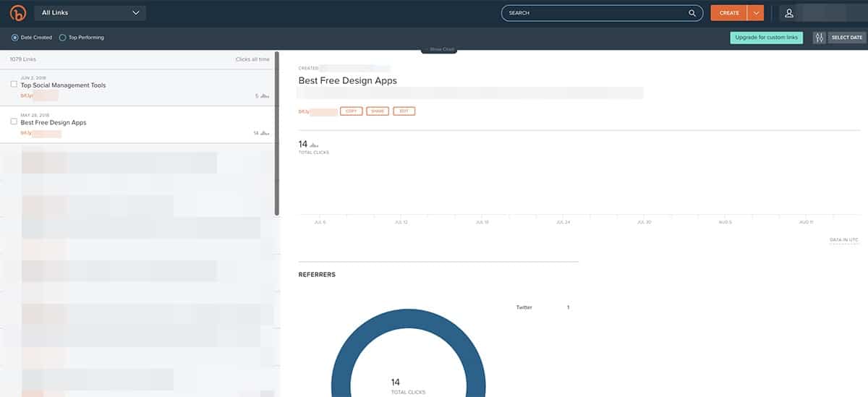Screen dimensions: 868x397
Task: Open the user account icon
Action: 789,13
